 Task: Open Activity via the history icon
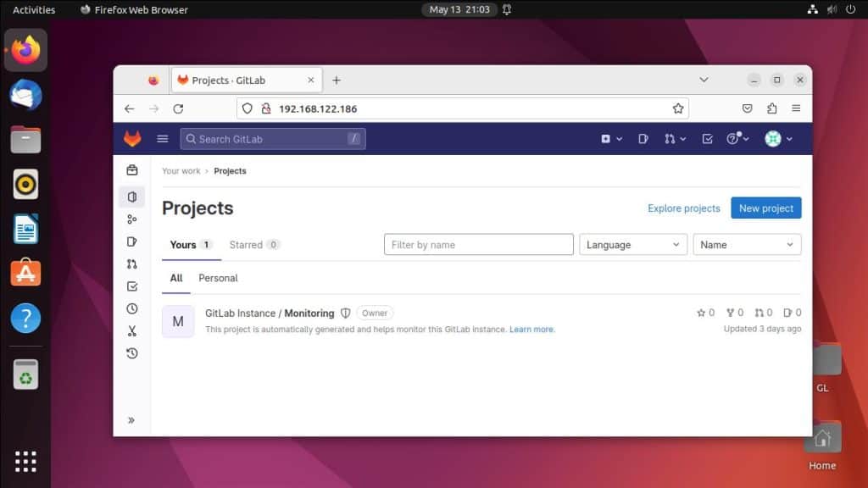131,353
